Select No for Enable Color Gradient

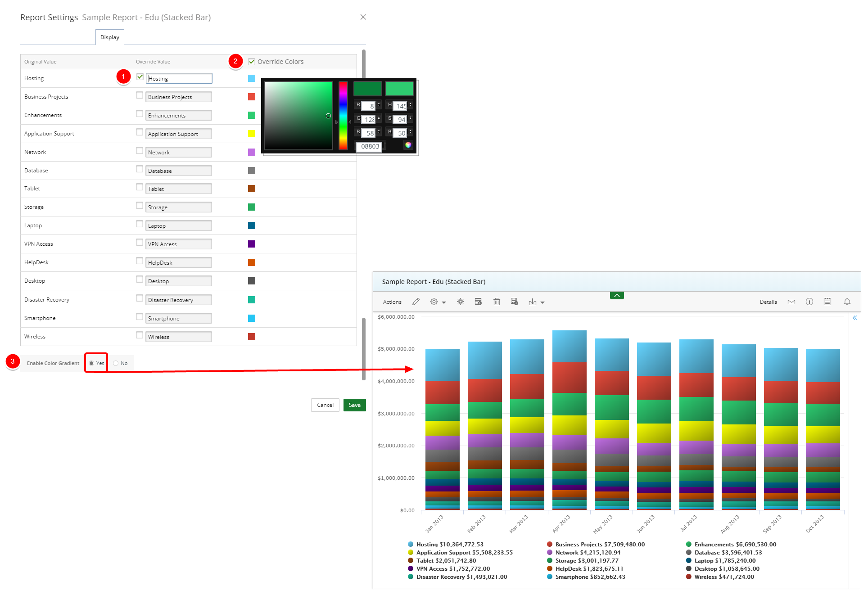[x=116, y=363]
